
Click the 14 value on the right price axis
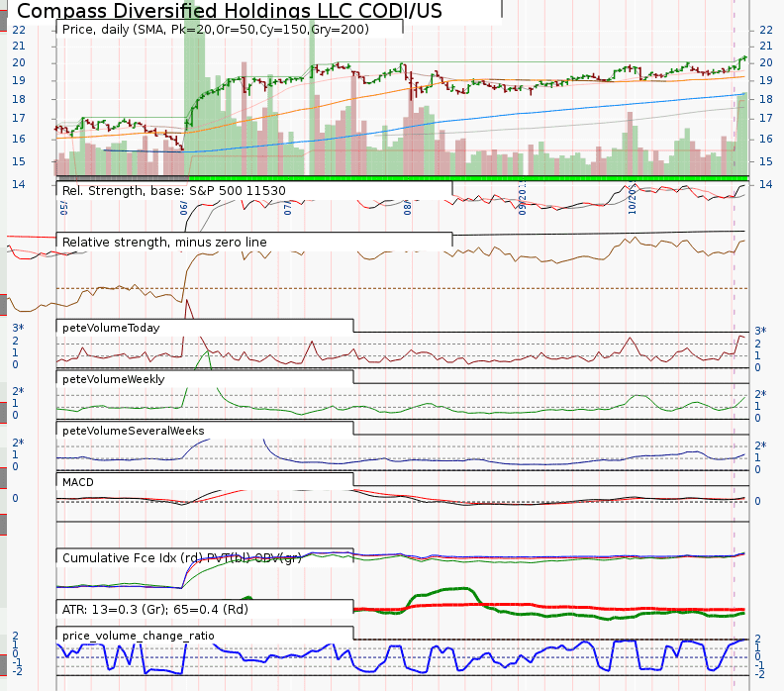[x=766, y=184]
